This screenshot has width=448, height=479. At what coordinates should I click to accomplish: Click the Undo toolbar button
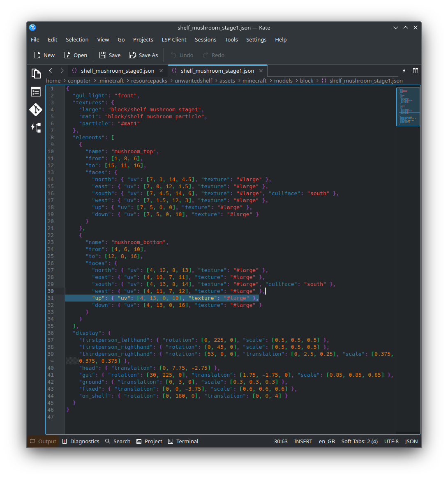click(x=182, y=55)
